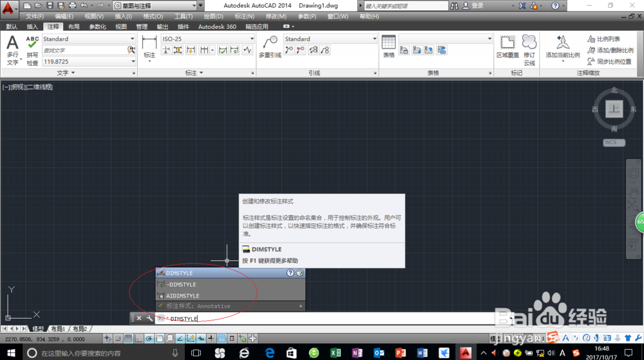Close the command line with X
Viewport: 644px width, 360px height.
click(139, 318)
